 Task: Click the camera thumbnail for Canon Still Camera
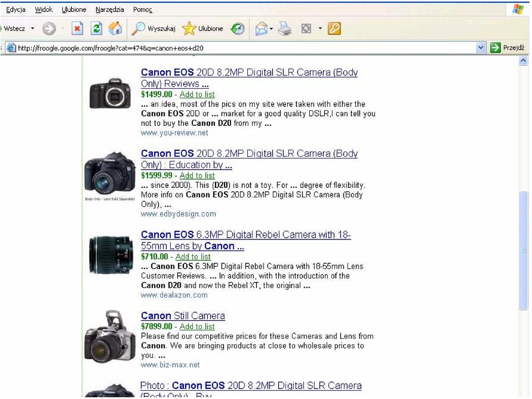(110, 336)
